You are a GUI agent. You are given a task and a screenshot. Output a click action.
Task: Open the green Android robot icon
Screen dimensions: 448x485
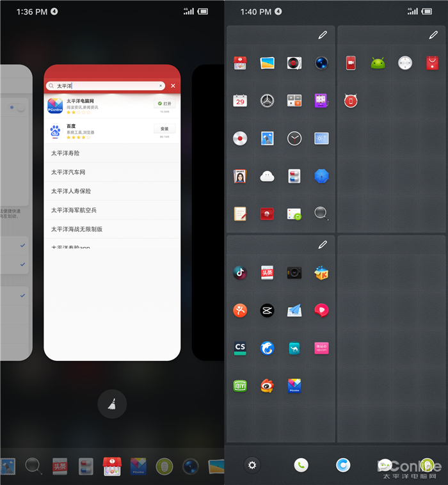click(x=378, y=63)
